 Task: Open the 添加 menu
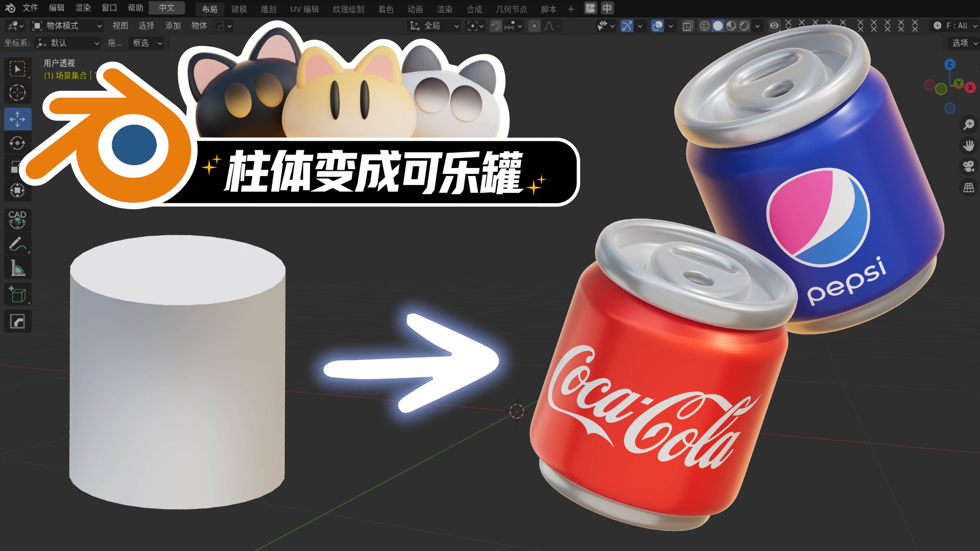[173, 26]
